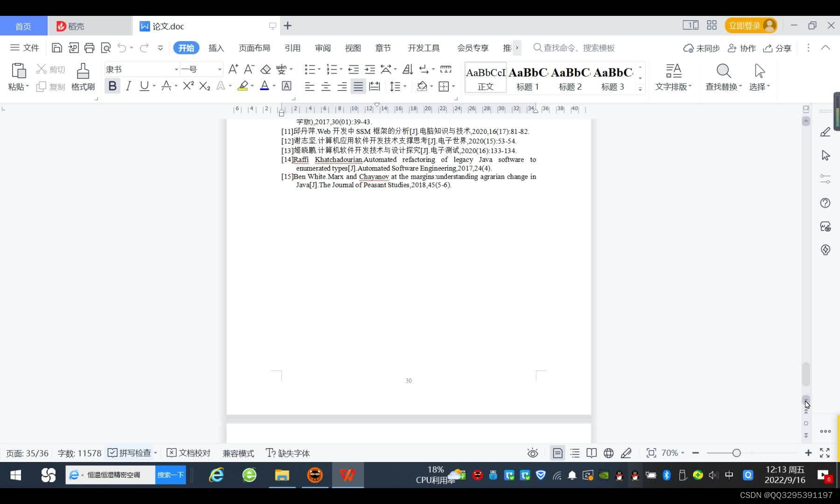Open File Explorer from taskbar

tap(282, 475)
